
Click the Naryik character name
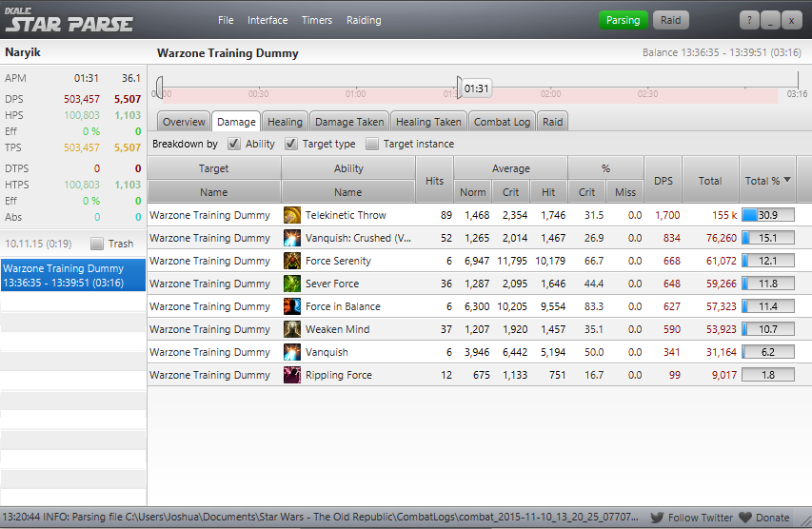pos(23,52)
